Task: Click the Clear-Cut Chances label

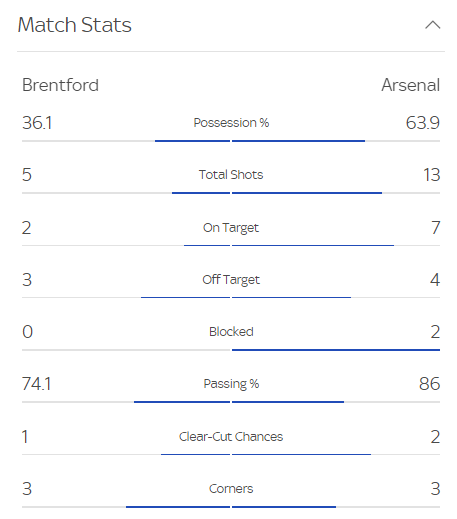Action: click(x=231, y=437)
